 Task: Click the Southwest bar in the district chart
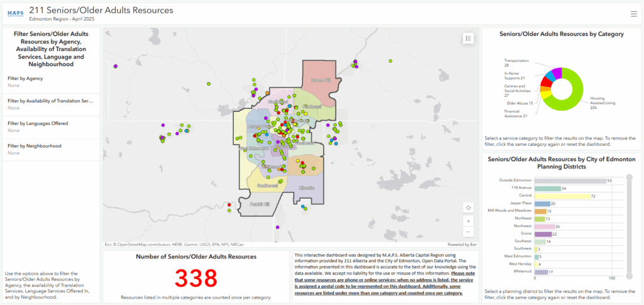(x=536, y=249)
